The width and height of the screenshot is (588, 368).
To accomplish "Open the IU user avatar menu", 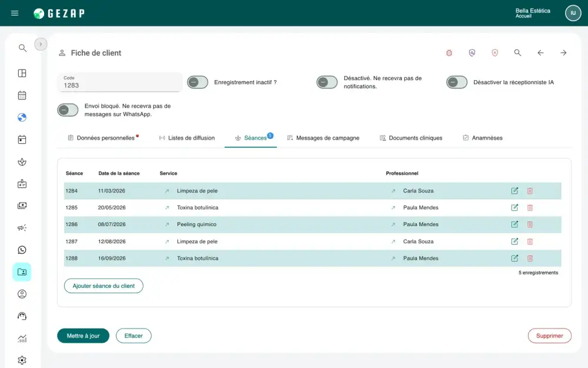I will tap(573, 13).
